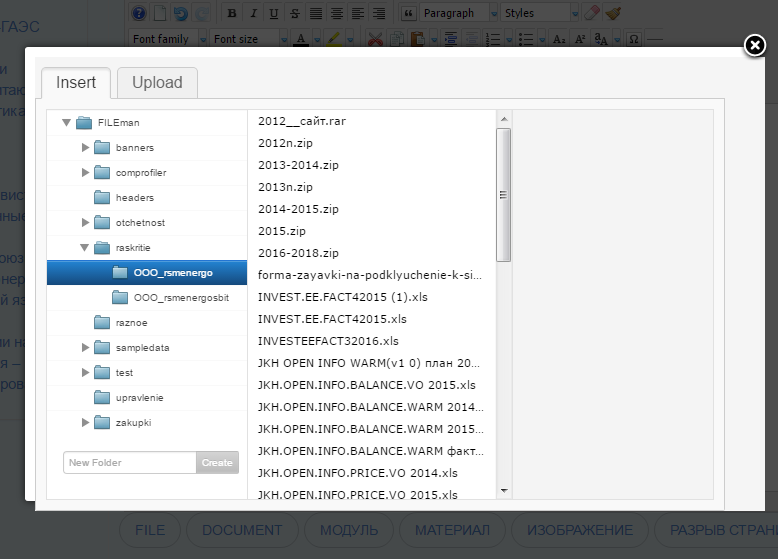
Task: Close the file manager dialog
Action: pyautogui.click(x=755, y=46)
